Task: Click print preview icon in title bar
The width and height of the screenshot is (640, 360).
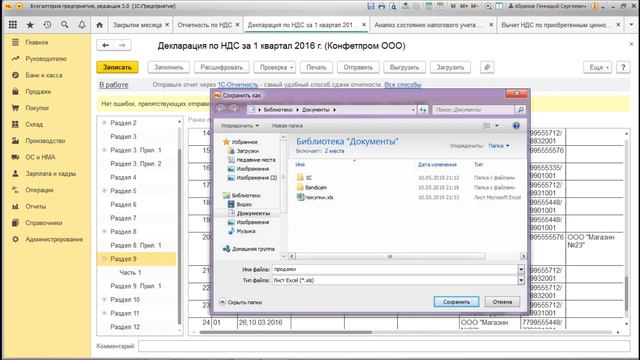Action: tap(393, 6)
